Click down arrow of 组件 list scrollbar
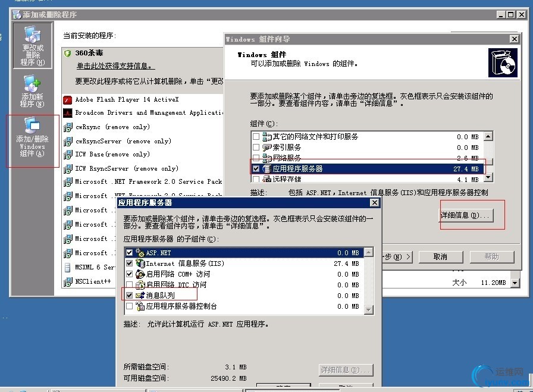The width and height of the screenshot is (533, 392). [x=488, y=177]
